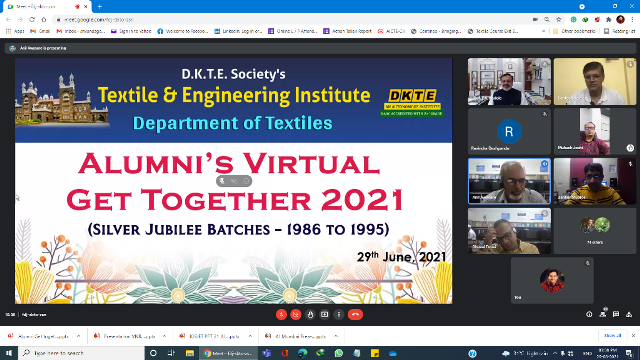Open WhatsApp from the taskbar

point(339,353)
